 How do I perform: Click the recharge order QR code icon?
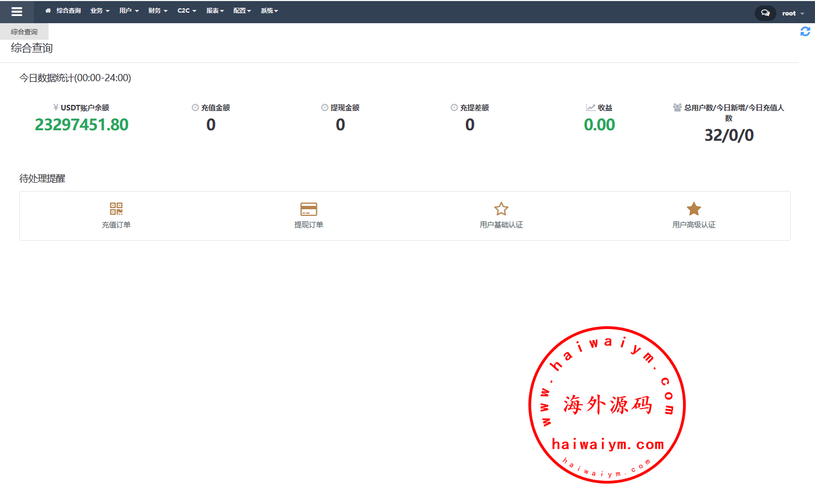click(x=116, y=209)
